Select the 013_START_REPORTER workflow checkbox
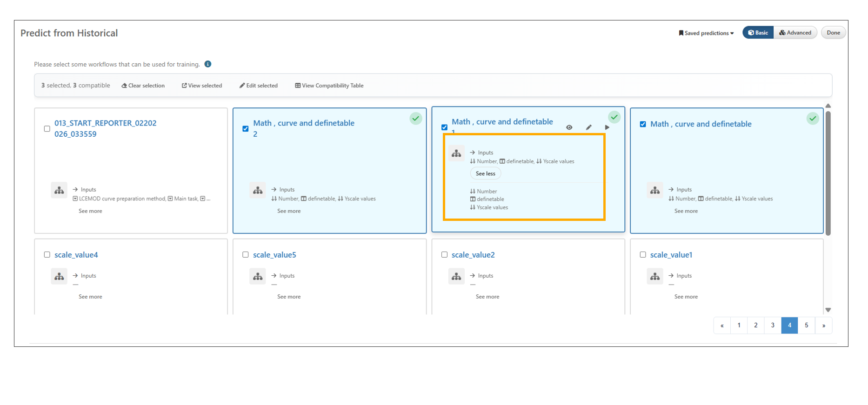This screenshot has width=868, height=405. 47,129
